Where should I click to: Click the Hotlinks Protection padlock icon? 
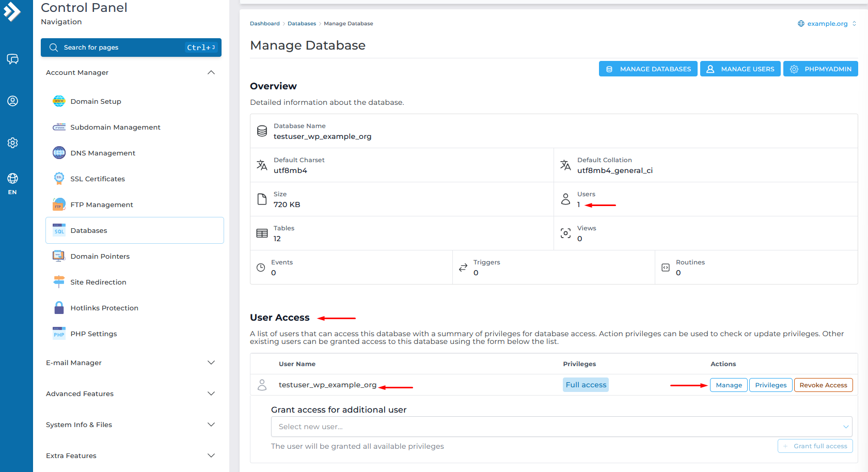click(59, 308)
